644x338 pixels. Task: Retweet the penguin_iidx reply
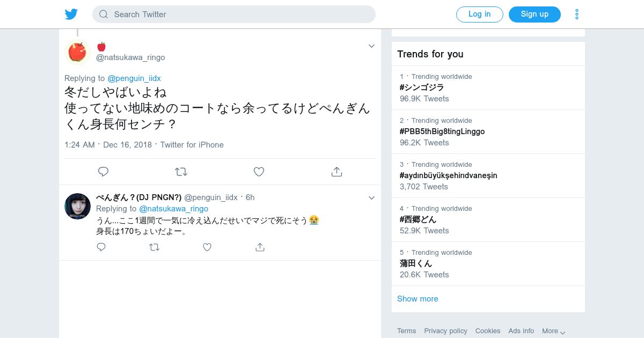tap(154, 247)
